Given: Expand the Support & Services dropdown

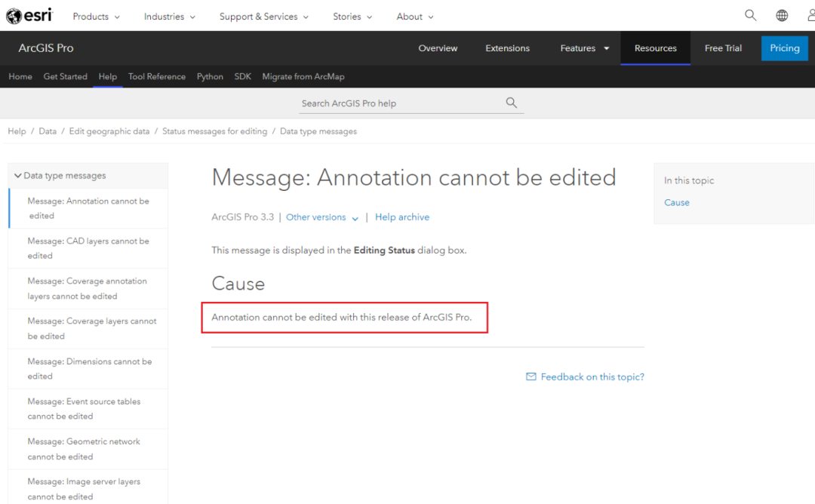Looking at the screenshot, I should [263, 17].
